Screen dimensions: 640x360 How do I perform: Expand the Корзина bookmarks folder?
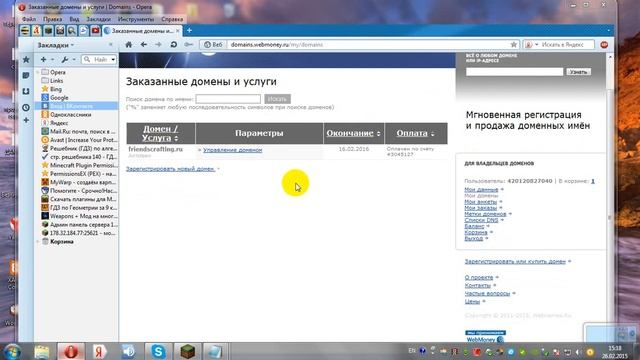click(x=38, y=242)
